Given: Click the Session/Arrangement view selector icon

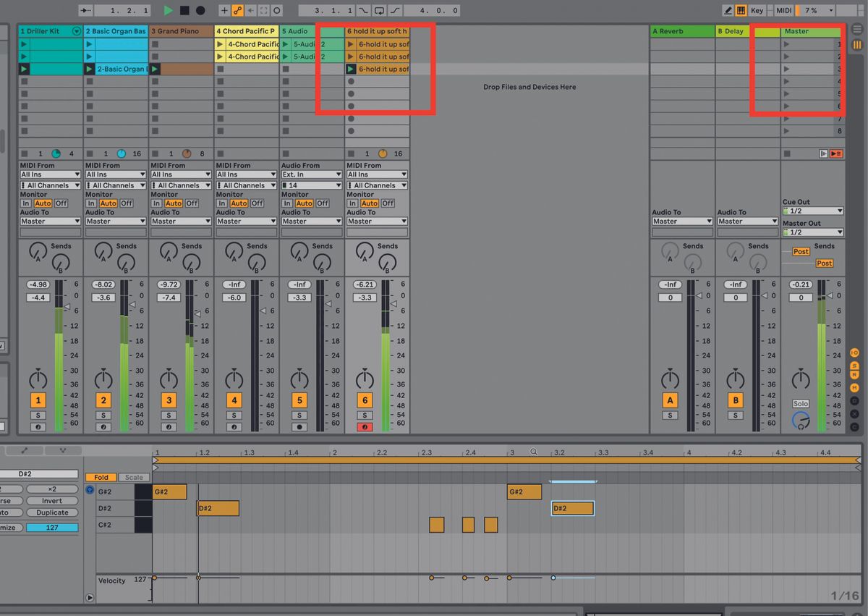Looking at the screenshot, I should [857, 44].
